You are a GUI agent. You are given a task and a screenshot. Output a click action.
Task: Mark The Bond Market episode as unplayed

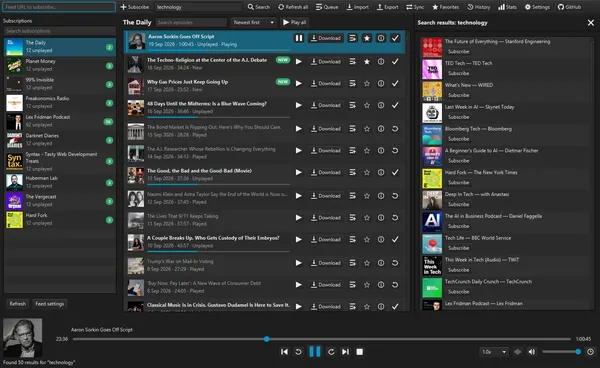pos(395,129)
